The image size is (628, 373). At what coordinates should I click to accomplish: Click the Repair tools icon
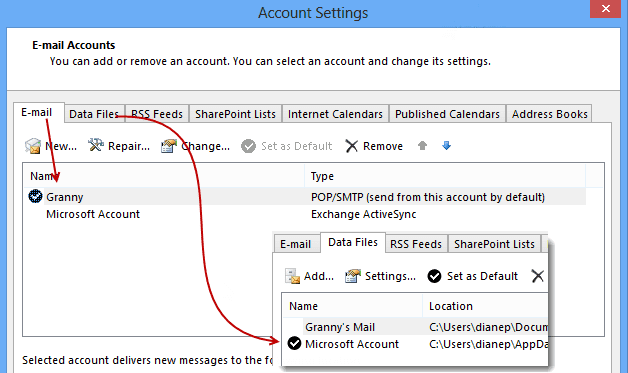tap(96, 145)
